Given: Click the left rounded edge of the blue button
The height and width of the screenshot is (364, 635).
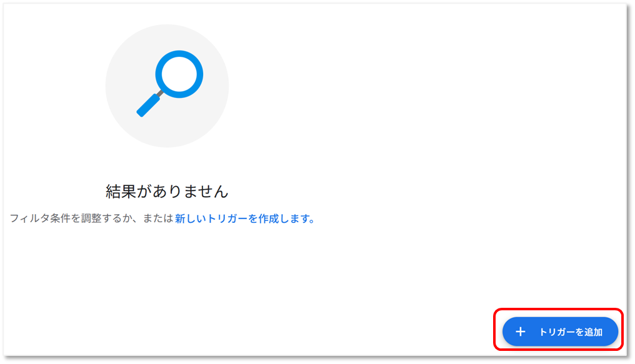Looking at the screenshot, I should [507, 332].
